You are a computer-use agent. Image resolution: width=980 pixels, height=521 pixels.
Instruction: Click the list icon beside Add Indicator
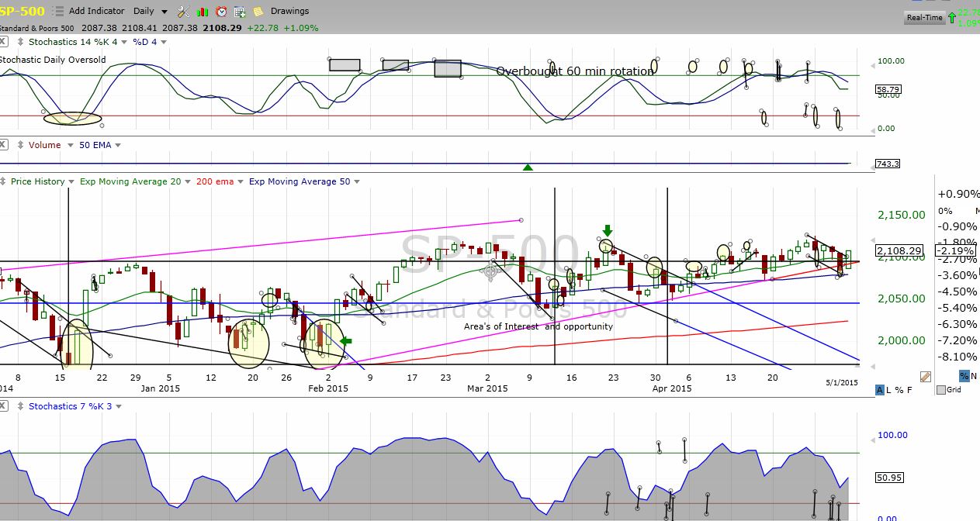[58, 12]
